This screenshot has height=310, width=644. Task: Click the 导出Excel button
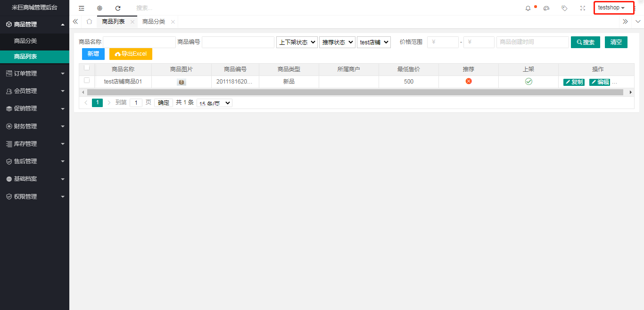coord(131,54)
